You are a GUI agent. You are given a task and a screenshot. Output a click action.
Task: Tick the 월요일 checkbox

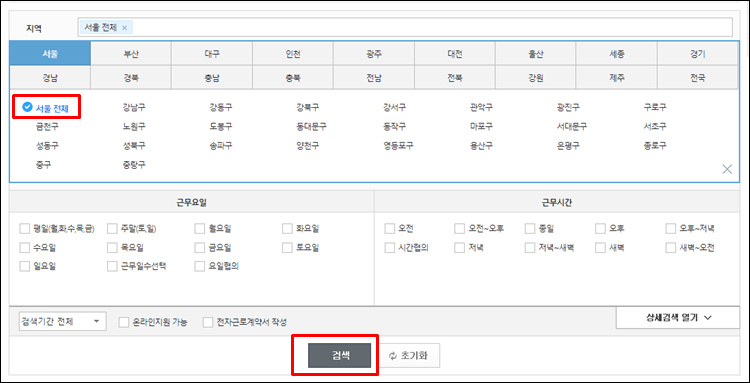199,229
